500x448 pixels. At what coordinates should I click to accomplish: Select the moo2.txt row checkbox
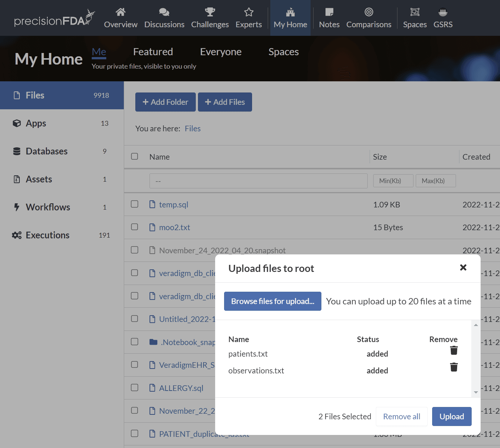tap(135, 227)
